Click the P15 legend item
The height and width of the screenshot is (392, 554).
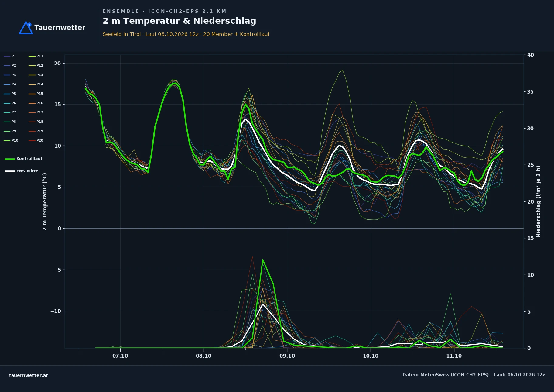36,94
